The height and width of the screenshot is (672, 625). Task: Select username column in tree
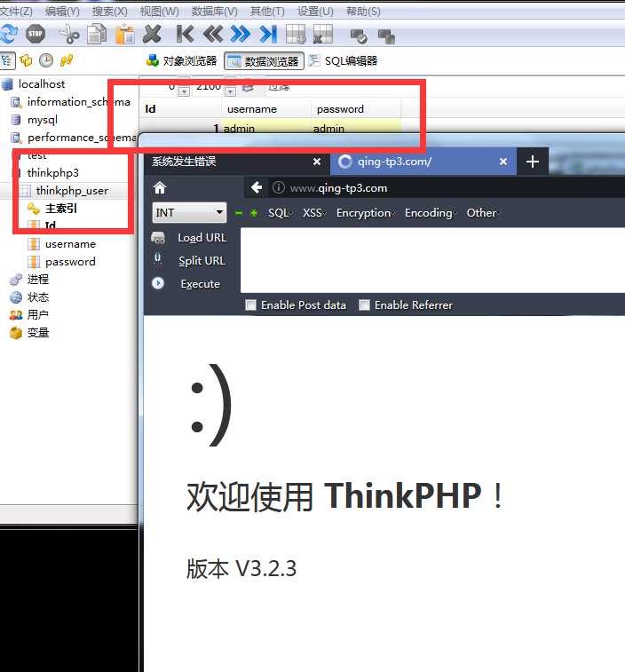coord(70,244)
